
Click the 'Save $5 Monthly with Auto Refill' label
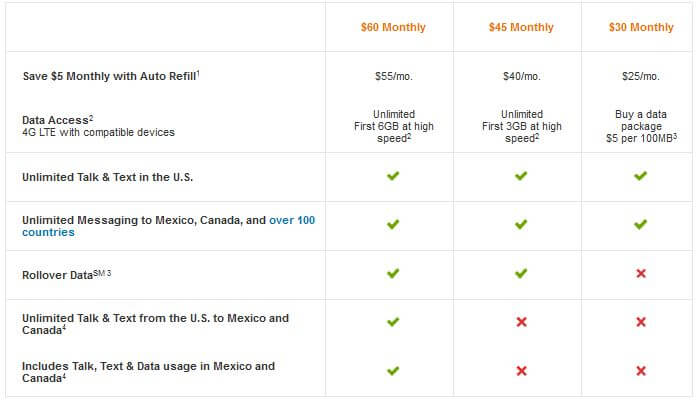tap(111, 76)
